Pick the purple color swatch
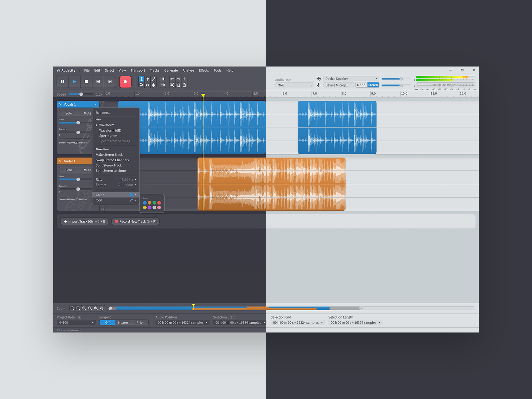 click(150, 207)
